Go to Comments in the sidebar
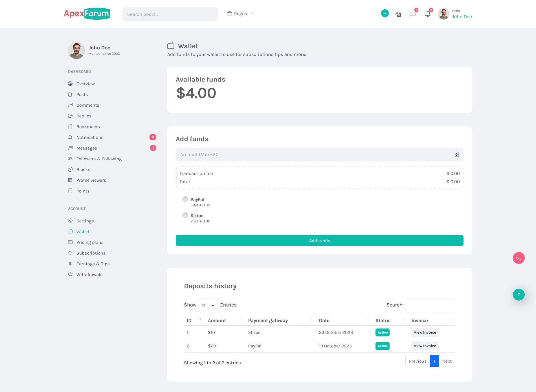The image size is (536, 392). (x=88, y=105)
